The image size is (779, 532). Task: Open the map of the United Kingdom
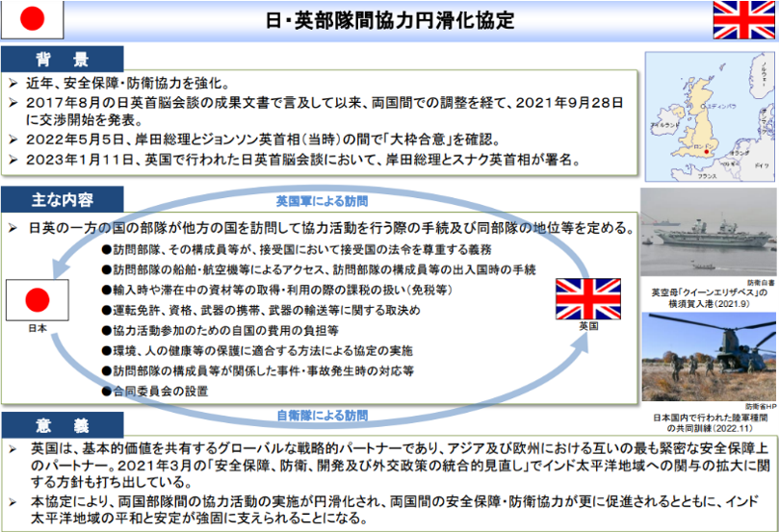click(710, 117)
